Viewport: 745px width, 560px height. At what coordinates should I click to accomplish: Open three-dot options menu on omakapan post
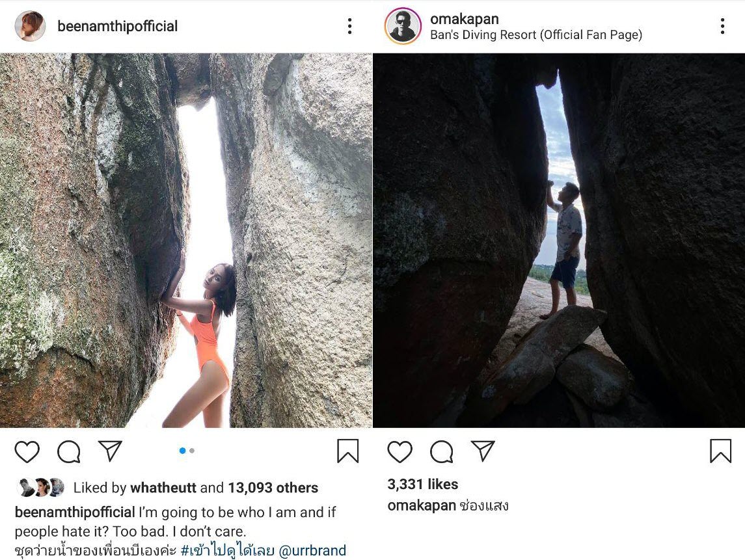tap(723, 26)
